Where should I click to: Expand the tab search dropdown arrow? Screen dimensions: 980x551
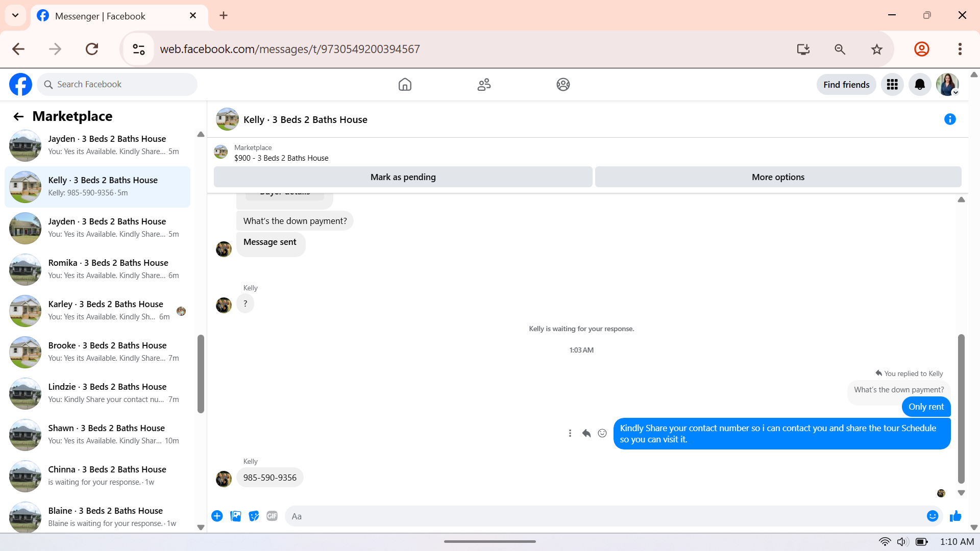[15, 15]
